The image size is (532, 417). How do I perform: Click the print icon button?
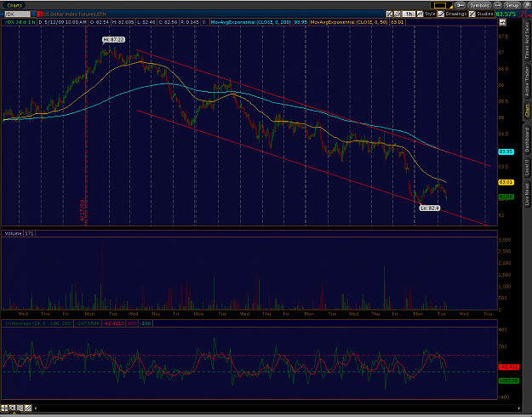coord(497,5)
